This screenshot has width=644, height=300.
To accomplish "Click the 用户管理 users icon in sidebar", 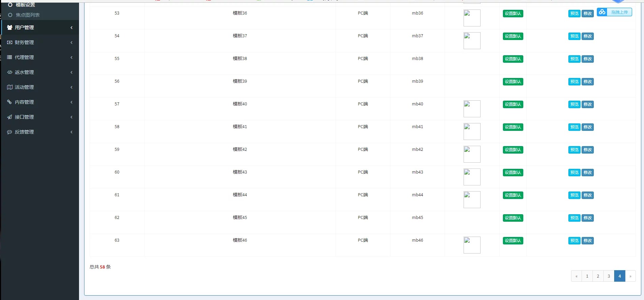I will point(9,27).
